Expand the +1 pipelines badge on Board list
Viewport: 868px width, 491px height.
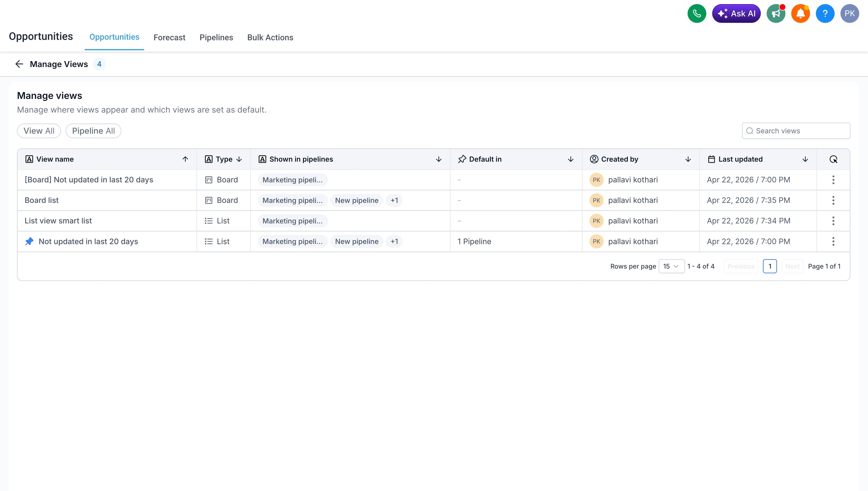click(394, 200)
